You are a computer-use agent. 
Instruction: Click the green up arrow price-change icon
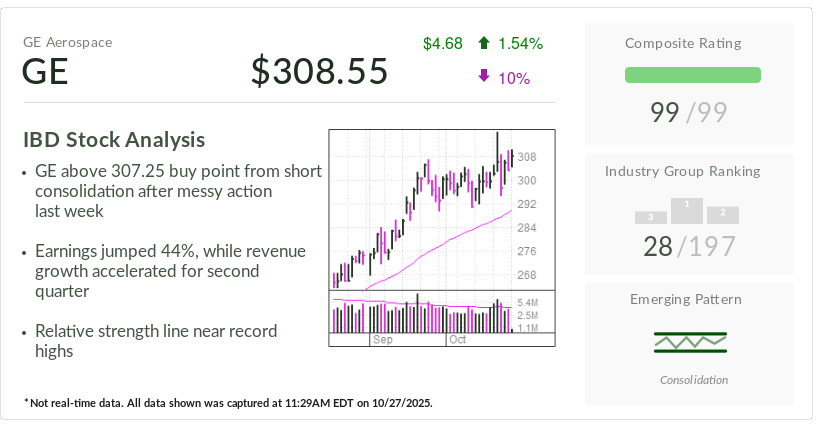484,43
